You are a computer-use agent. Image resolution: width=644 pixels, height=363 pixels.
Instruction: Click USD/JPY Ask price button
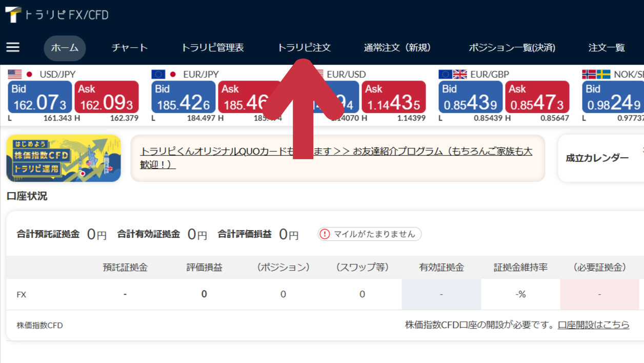[107, 97]
